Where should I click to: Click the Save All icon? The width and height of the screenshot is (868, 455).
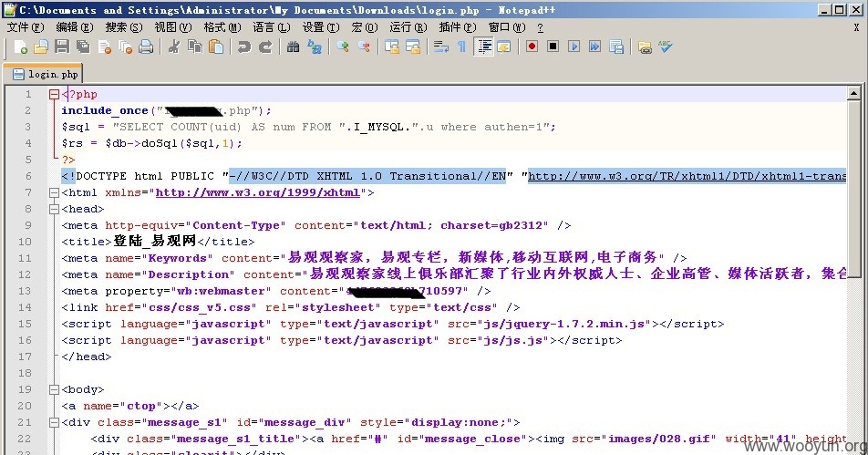coord(83,47)
